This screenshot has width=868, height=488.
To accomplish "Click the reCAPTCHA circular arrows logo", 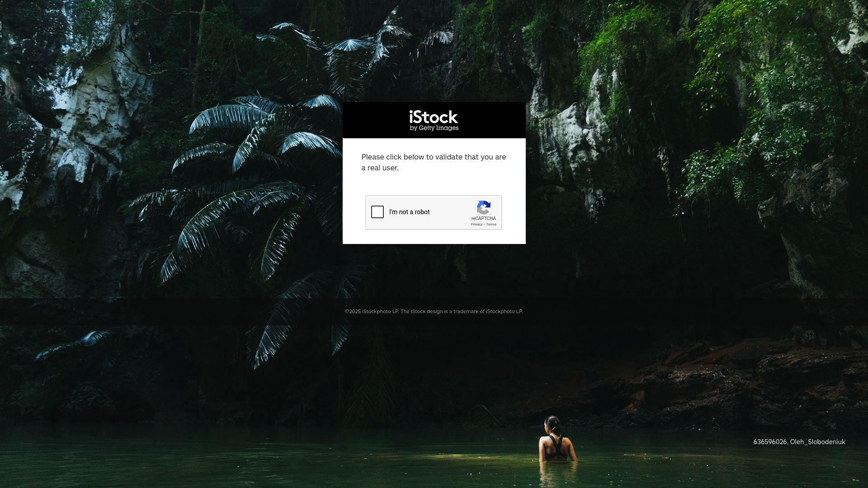I will click(x=483, y=207).
